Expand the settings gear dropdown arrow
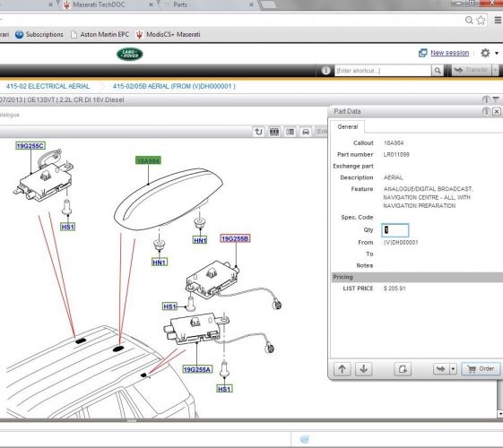503x448 pixels. click(x=497, y=53)
